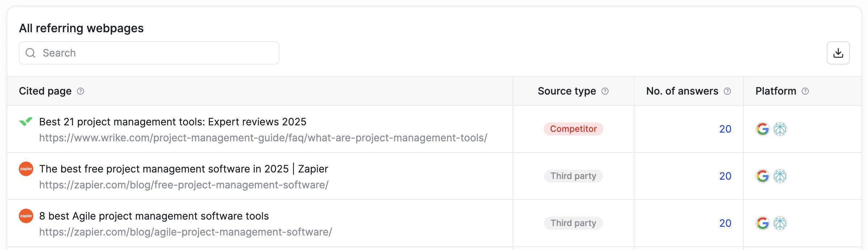The image size is (868, 250).
Task: Click help icon beside Source type header
Action: coord(605,91)
